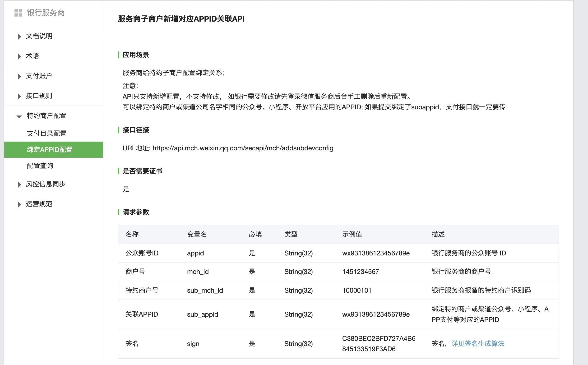Click the 支付账户 menu label

(39, 76)
